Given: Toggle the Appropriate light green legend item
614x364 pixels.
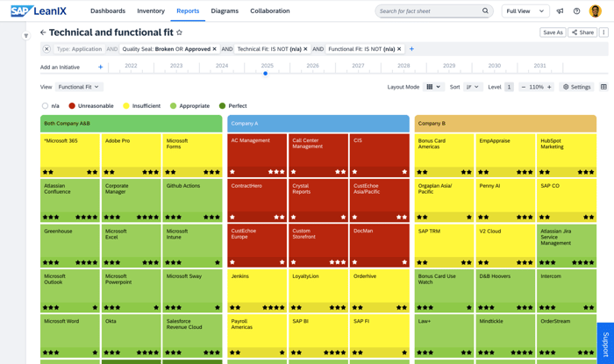Looking at the screenshot, I should pos(190,105).
